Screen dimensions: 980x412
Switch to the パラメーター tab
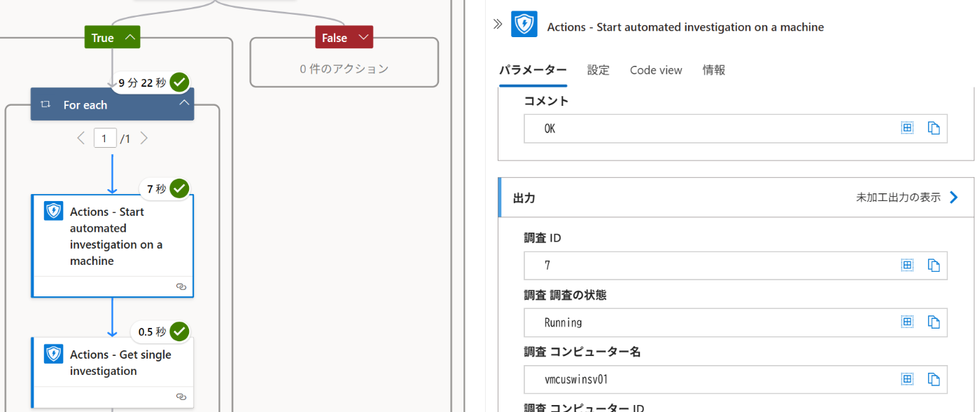(x=533, y=69)
